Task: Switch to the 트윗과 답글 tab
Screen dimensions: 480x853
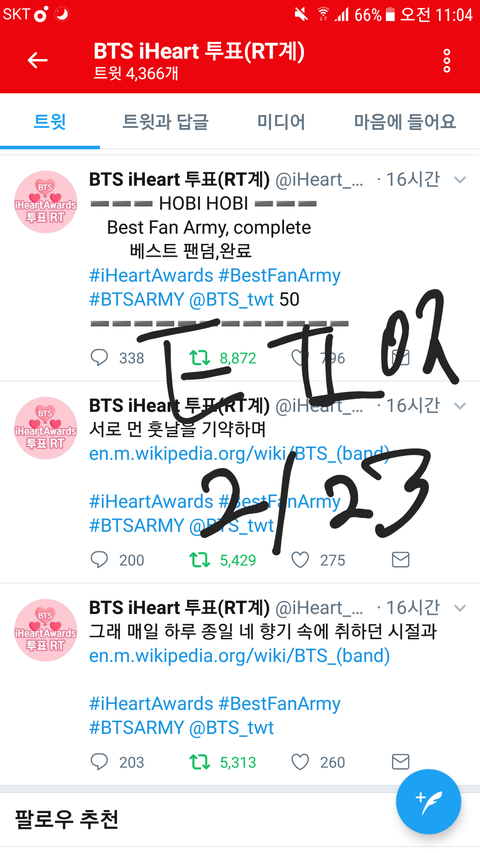Action: pyautogui.click(x=165, y=121)
